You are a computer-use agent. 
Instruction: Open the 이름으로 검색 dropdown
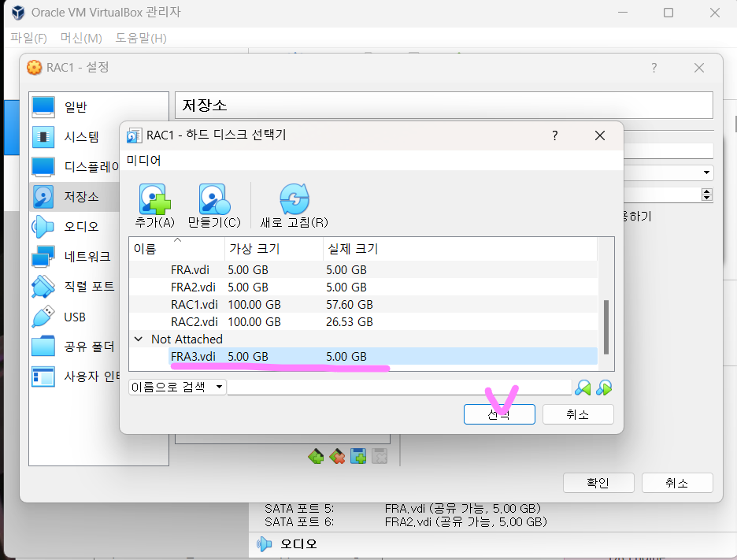coord(177,387)
